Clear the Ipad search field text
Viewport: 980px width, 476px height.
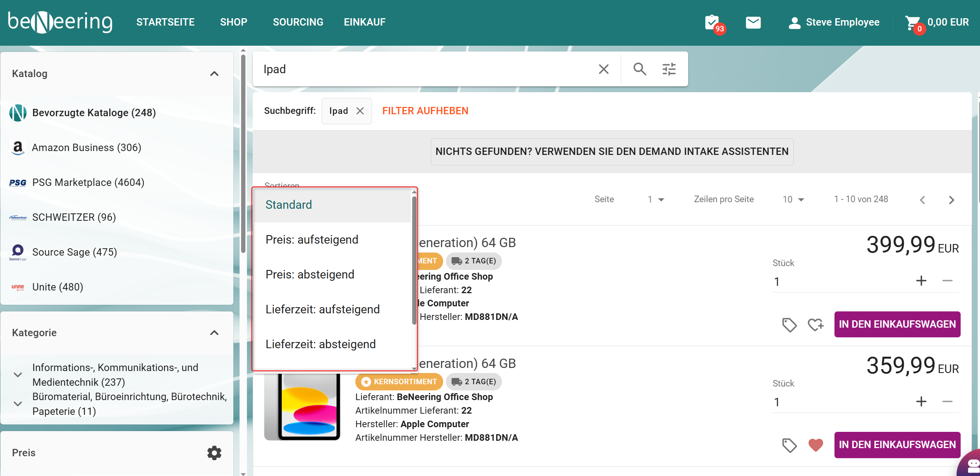[x=603, y=69]
